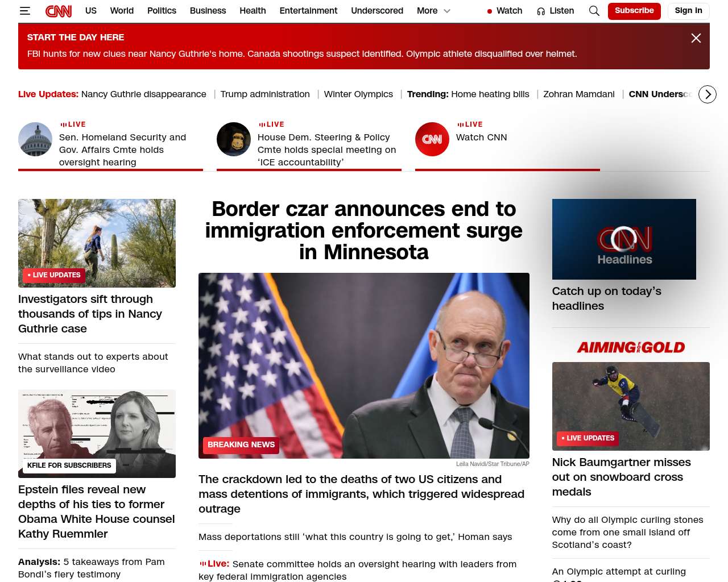The width and height of the screenshot is (728, 582).
Task: Open the Underscored menu item
Action: click(x=377, y=11)
